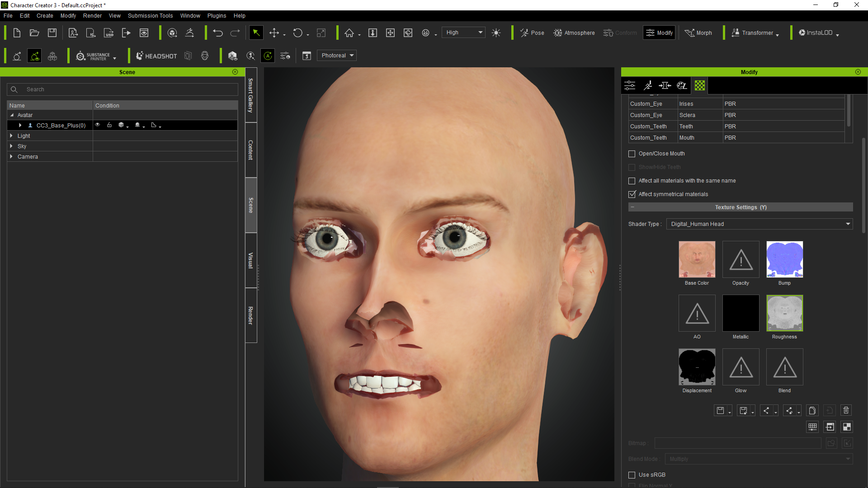Click the Pose button
868x488 pixels.
[x=532, y=33]
